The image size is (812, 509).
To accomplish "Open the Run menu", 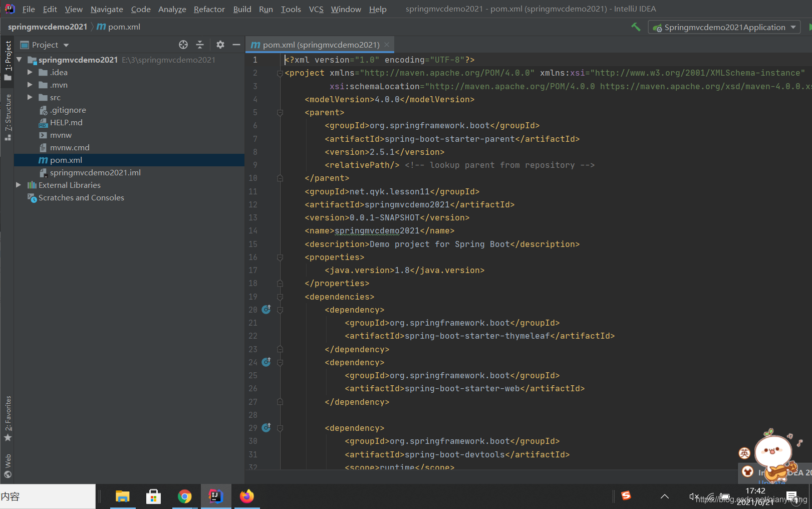I will click(266, 9).
